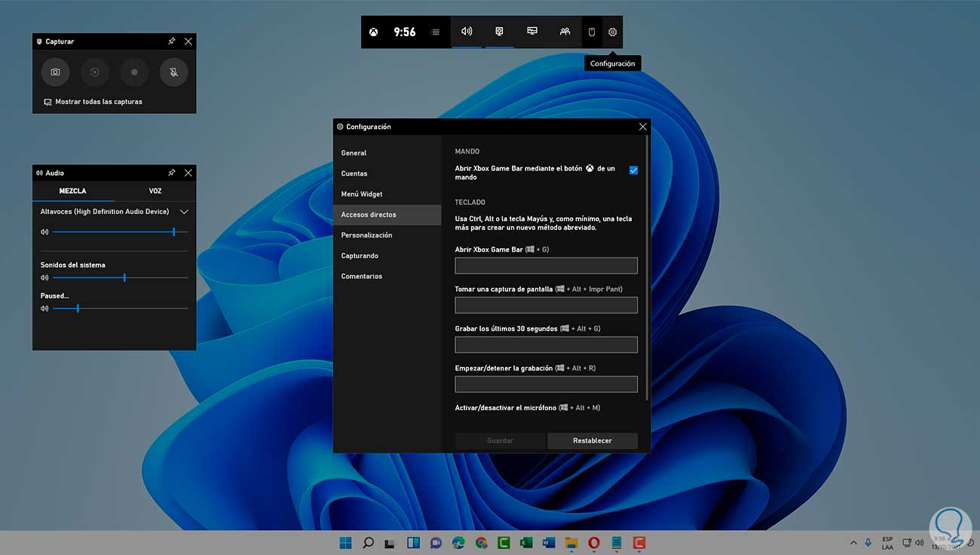The image size is (980, 555).
Task: Click the Empezar/detener la grabación shortcut field
Action: coord(547,384)
